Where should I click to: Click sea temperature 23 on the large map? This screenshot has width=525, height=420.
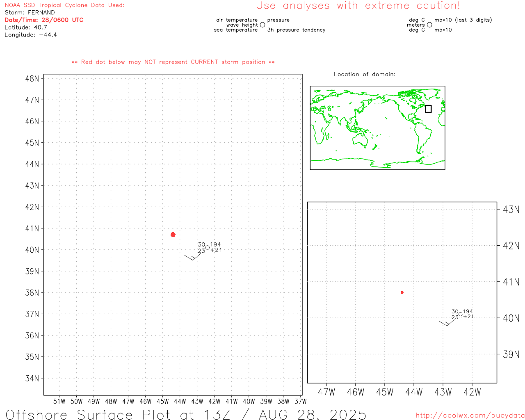[x=201, y=250]
